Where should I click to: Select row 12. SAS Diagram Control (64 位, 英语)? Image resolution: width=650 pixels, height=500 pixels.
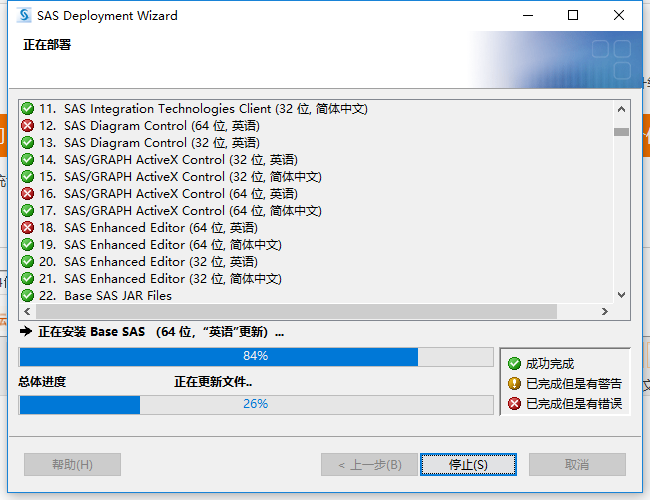(316, 126)
